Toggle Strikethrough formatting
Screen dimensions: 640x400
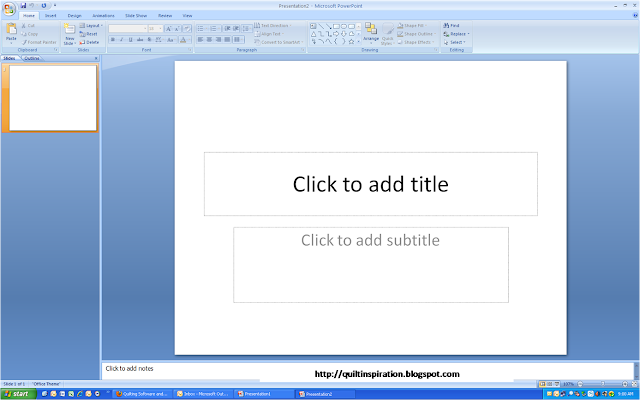(x=140, y=40)
